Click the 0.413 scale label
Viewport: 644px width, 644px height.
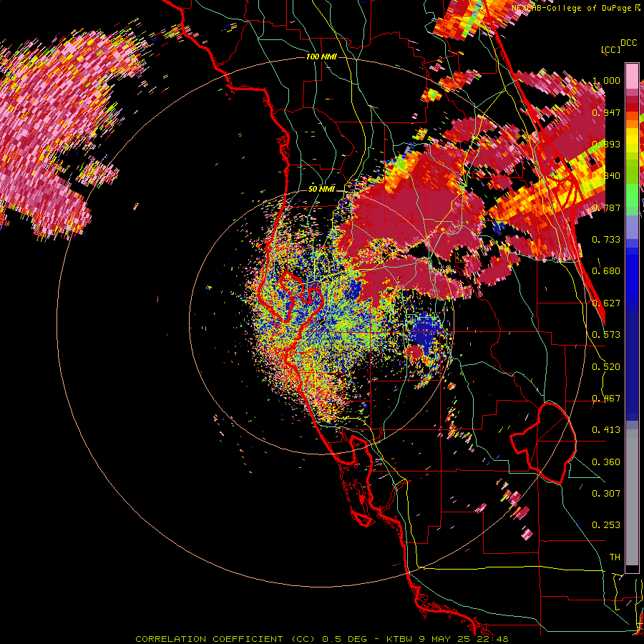tap(606, 430)
